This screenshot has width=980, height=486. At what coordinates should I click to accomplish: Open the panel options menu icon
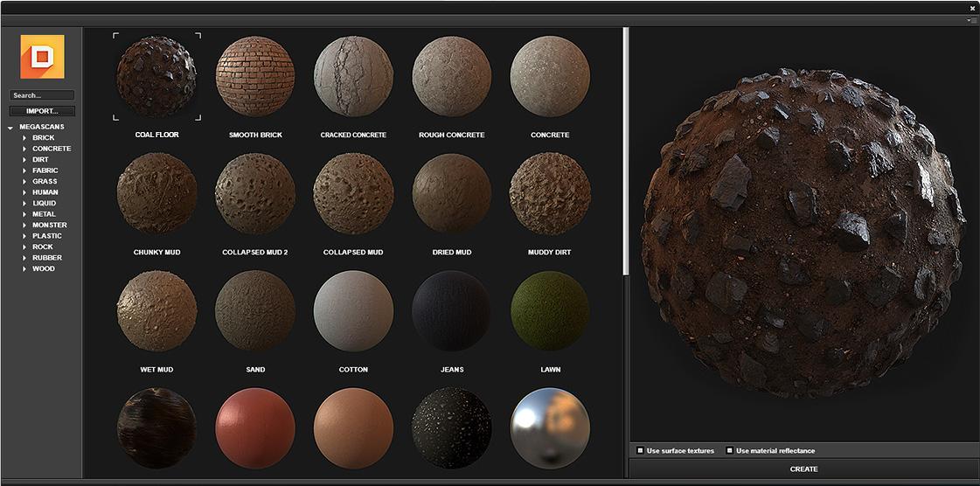974,21
